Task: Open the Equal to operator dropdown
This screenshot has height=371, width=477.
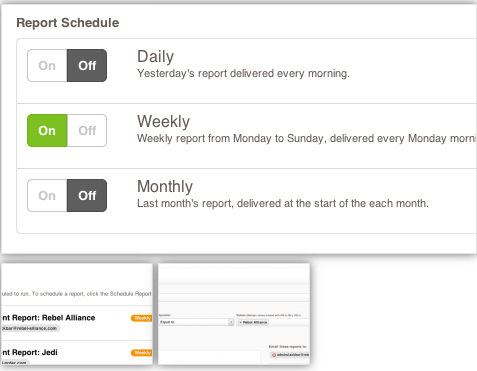Action: (196, 322)
